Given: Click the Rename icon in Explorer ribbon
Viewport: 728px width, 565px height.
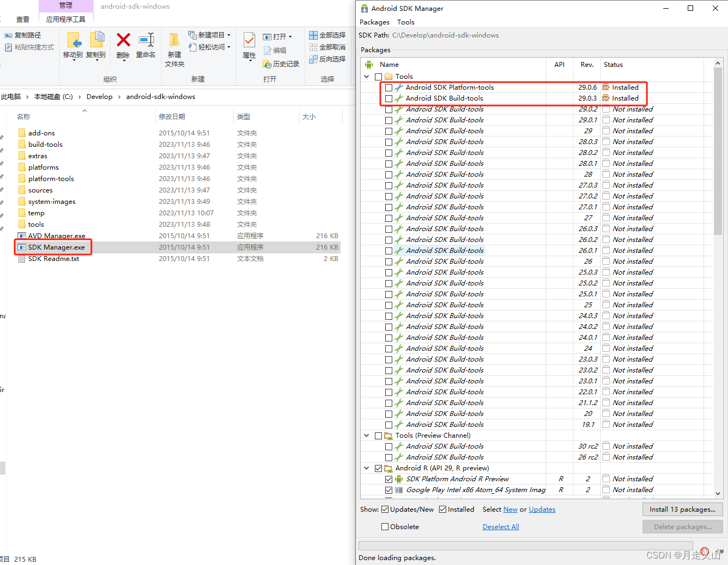Looking at the screenshot, I should point(146,40).
